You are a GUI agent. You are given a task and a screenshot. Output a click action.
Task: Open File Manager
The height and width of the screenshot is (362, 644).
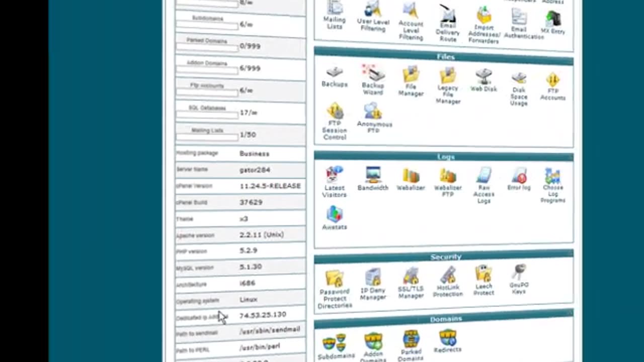pyautogui.click(x=411, y=81)
